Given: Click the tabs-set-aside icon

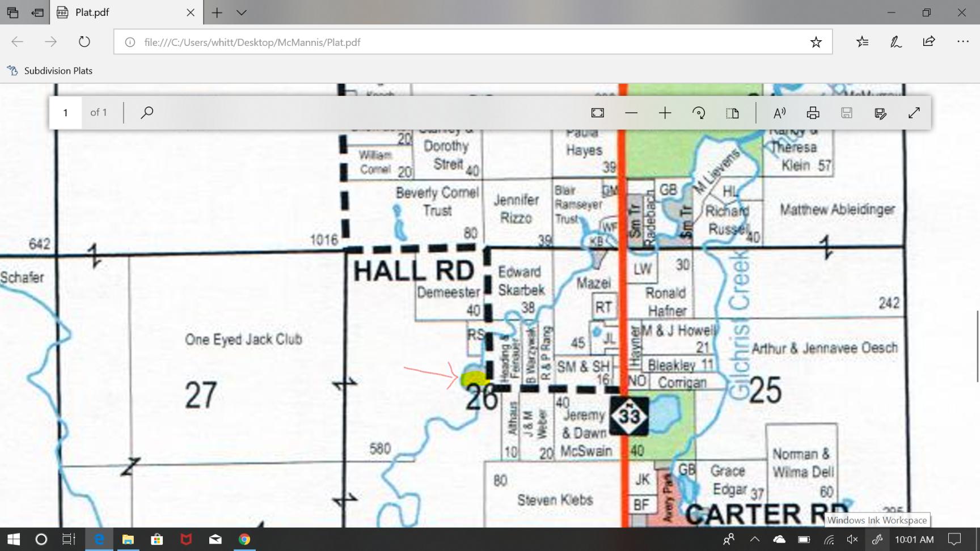Looking at the screenshot, I should pyautogui.click(x=12, y=12).
